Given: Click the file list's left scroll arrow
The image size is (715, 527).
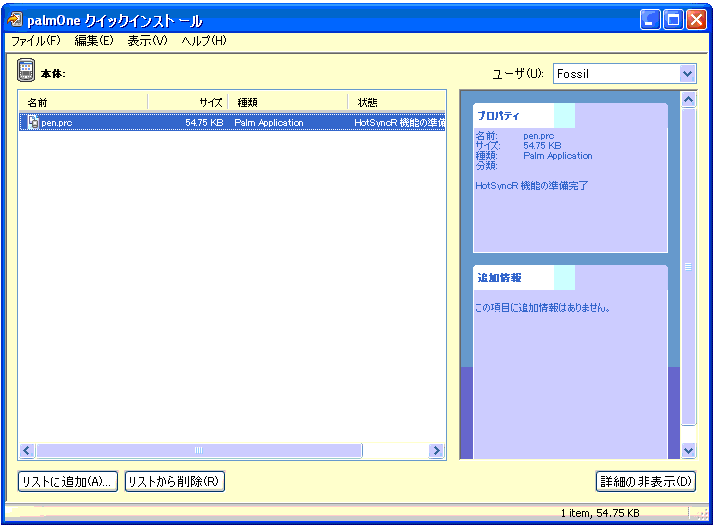Looking at the screenshot, I should pyautogui.click(x=27, y=450).
